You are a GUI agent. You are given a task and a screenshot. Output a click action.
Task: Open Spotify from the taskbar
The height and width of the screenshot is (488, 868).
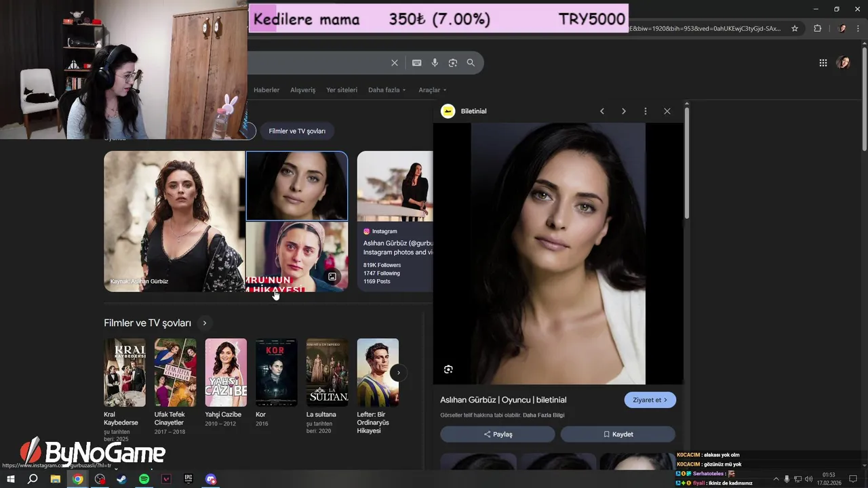144,479
